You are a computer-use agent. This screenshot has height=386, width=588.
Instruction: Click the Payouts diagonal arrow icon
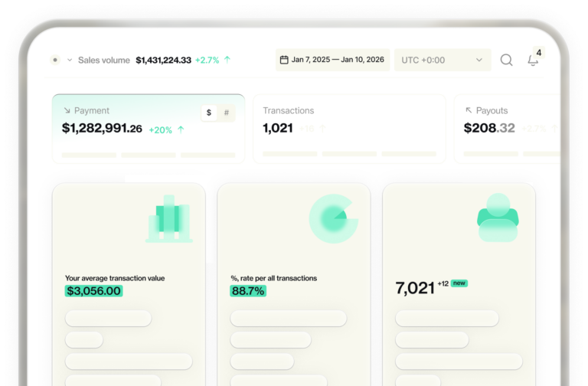pos(469,110)
